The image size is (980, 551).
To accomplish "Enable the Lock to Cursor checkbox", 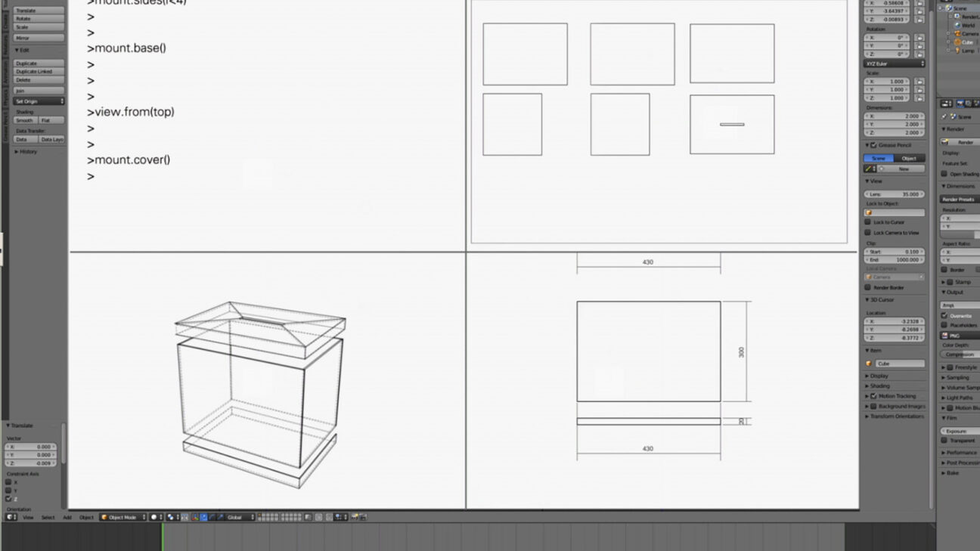I will tap(868, 222).
